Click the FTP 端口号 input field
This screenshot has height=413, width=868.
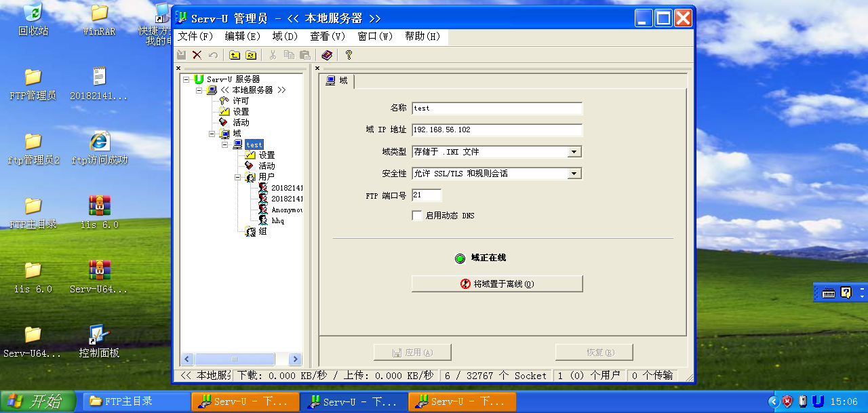click(427, 195)
